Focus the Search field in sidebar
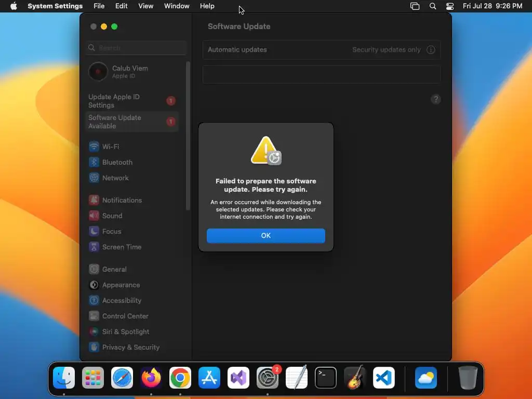The height and width of the screenshot is (399, 532). [x=136, y=48]
